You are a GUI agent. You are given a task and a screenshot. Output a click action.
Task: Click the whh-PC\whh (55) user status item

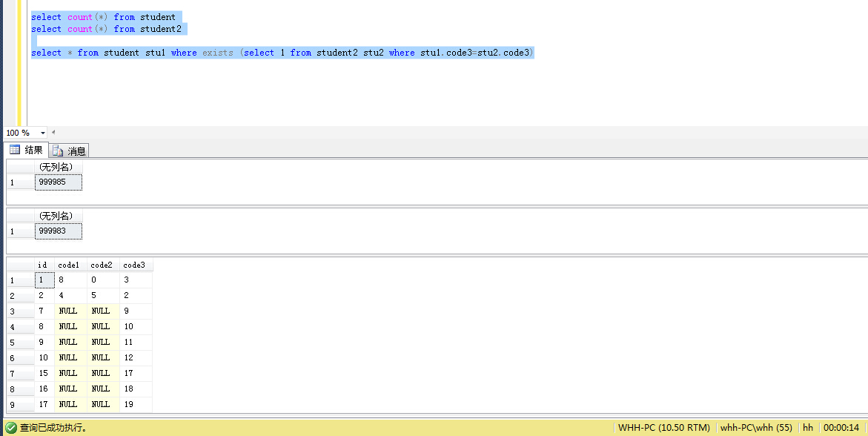tap(756, 428)
